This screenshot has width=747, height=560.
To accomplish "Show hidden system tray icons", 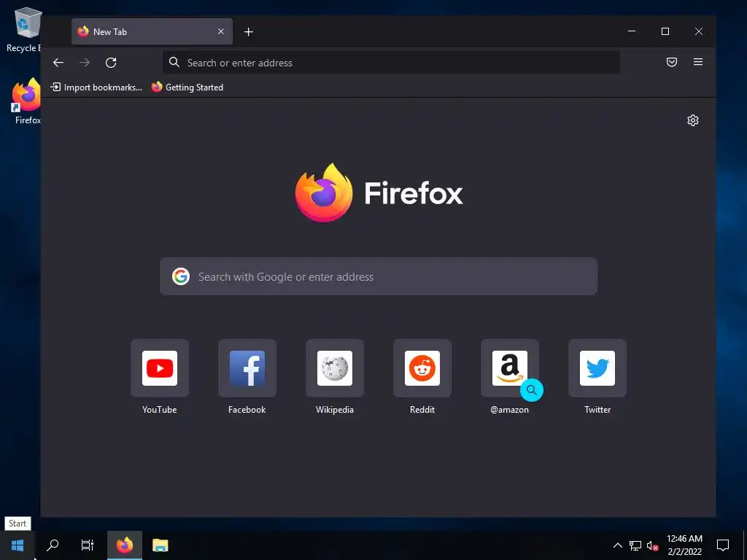I will click(x=617, y=545).
